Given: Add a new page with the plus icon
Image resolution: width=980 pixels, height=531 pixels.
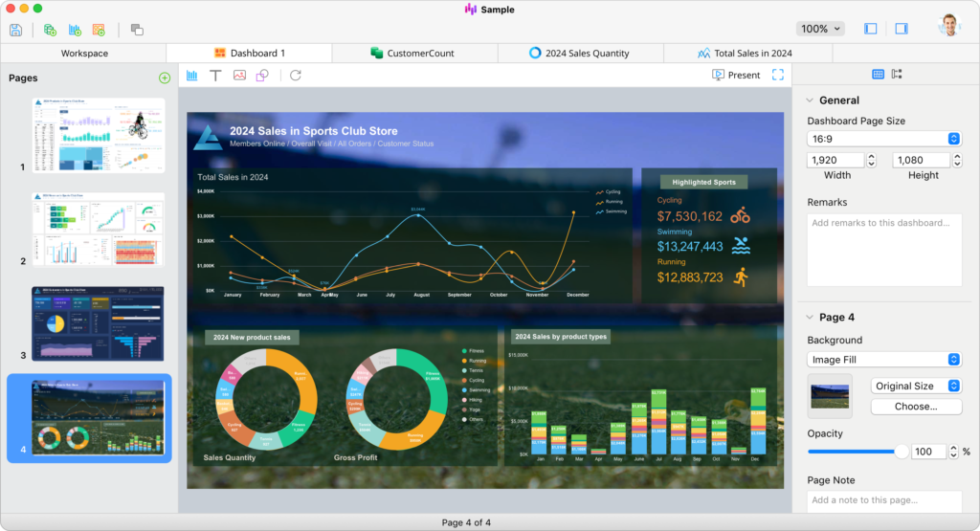Looking at the screenshot, I should click(165, 78).
